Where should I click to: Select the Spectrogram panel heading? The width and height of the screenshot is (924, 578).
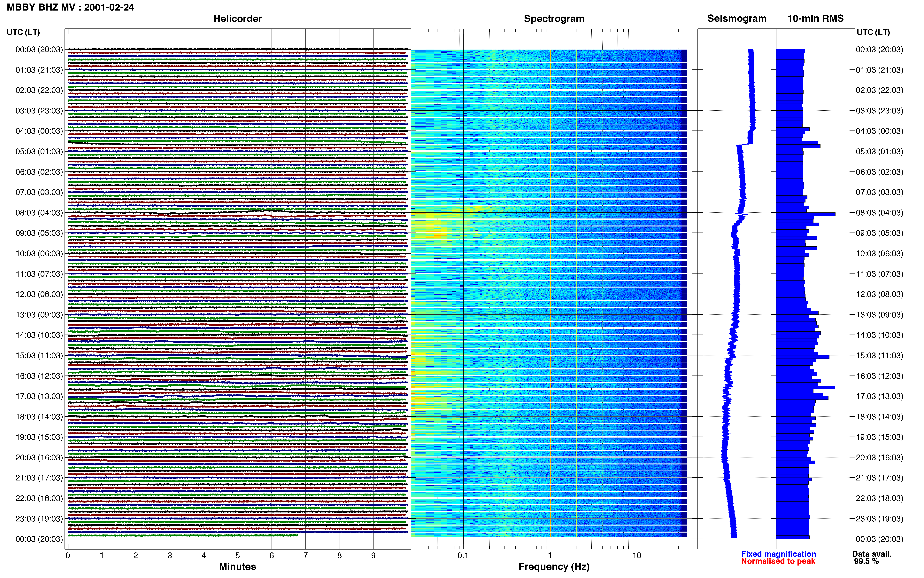554,19
